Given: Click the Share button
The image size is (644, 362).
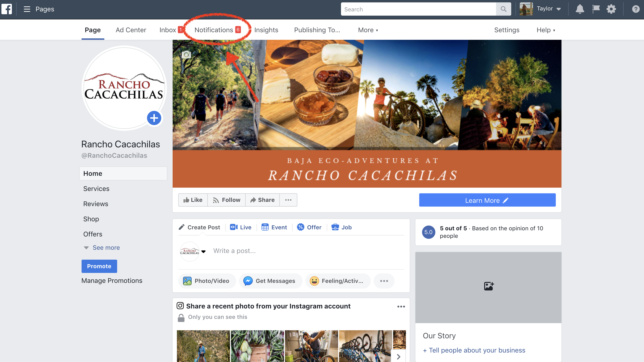Looking at the screenshot, I should pyautogui.click(x=262, y=200).
